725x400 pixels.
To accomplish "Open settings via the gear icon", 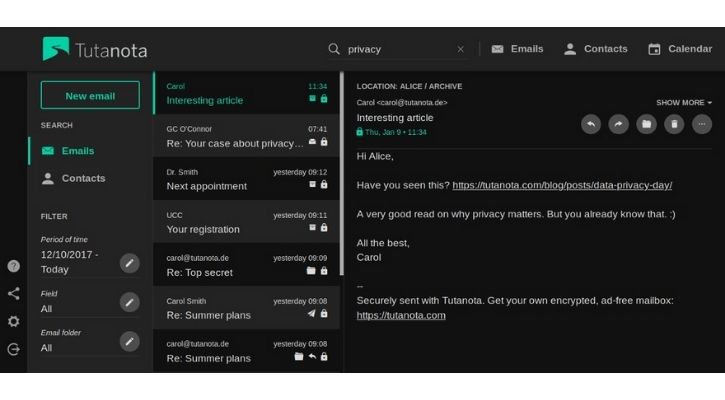I will click(x=13, y=321).
